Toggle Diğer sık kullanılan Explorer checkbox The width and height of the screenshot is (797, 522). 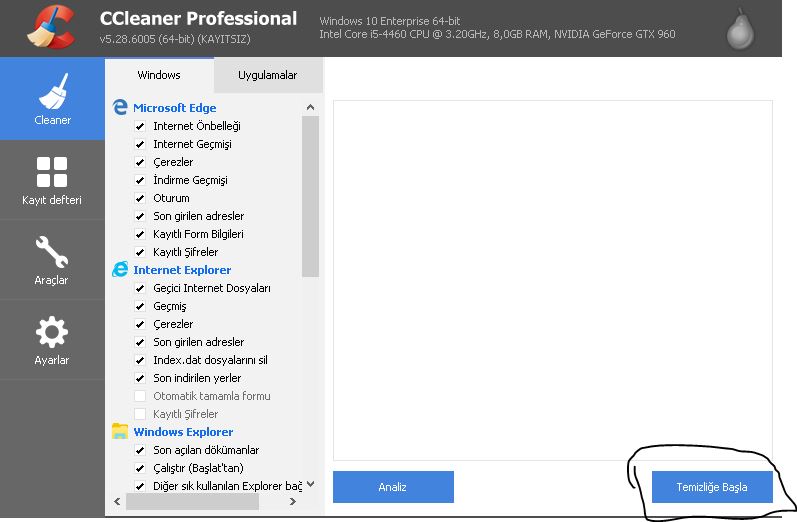click(x=140, y=486)
